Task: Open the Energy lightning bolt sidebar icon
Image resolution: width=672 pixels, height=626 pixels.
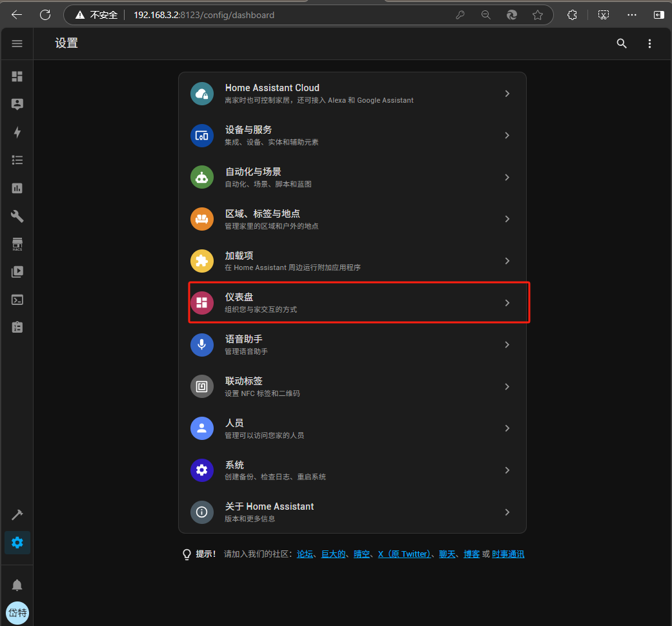Action: (17, 132)
